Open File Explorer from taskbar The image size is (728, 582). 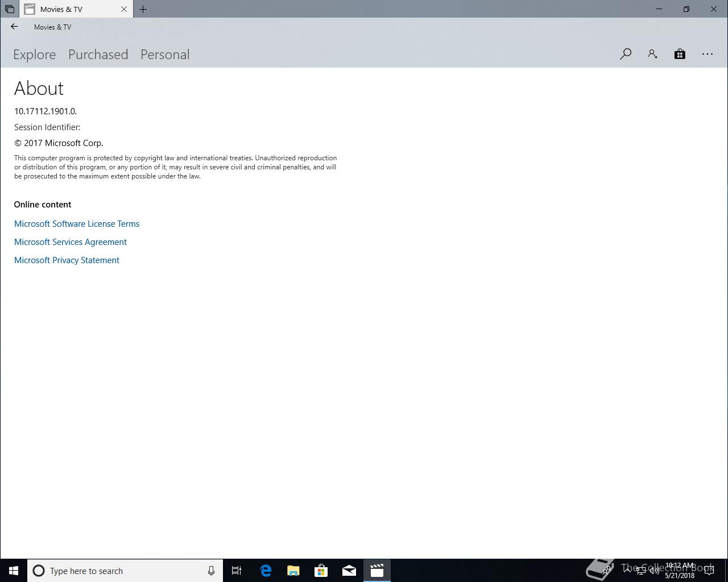pos(293,571)
